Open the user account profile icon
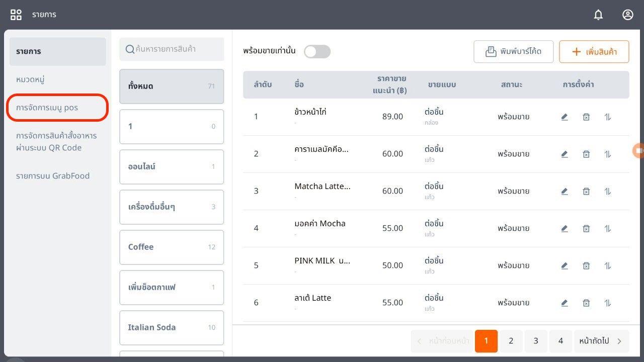Viewport: 644px width, 362px height. (x=627, y=15)
